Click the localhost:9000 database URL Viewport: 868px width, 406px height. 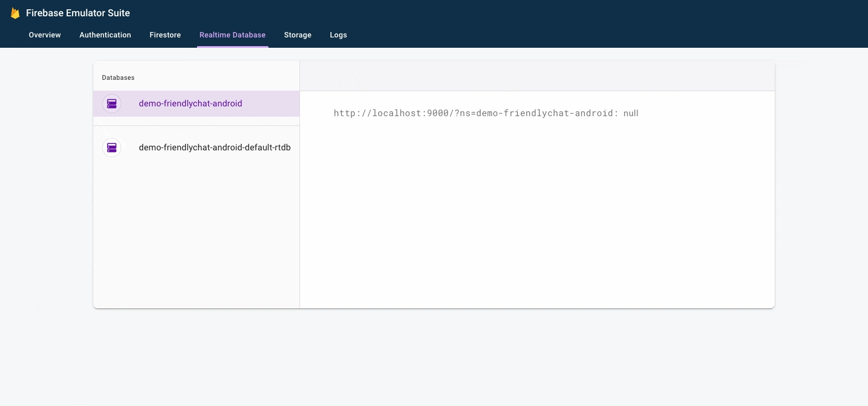473,113
